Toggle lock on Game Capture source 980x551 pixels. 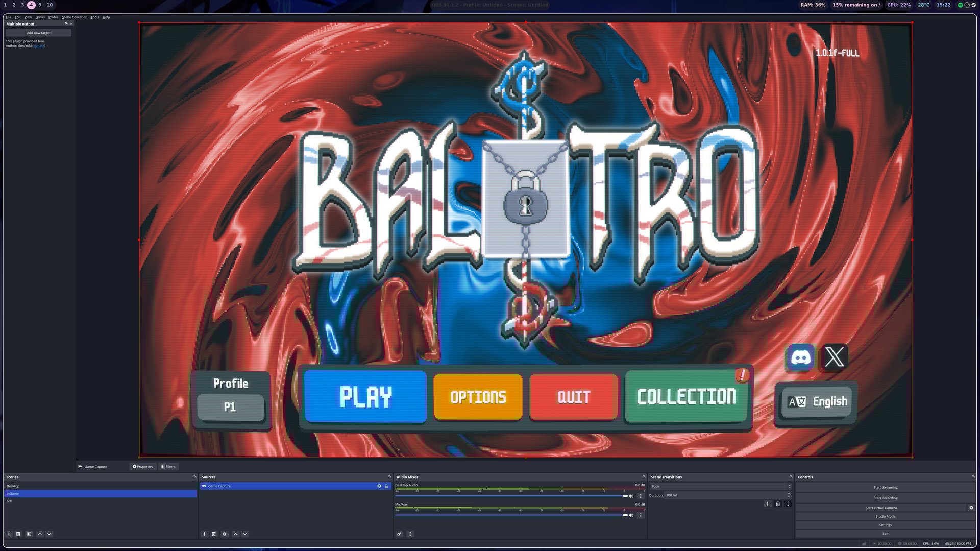386,486
